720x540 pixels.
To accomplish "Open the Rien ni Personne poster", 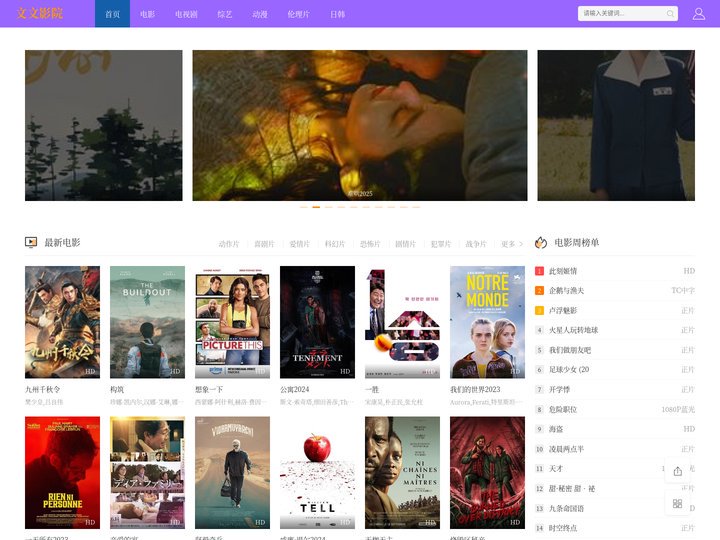I will pyautogui.click(x=62, y=472).
